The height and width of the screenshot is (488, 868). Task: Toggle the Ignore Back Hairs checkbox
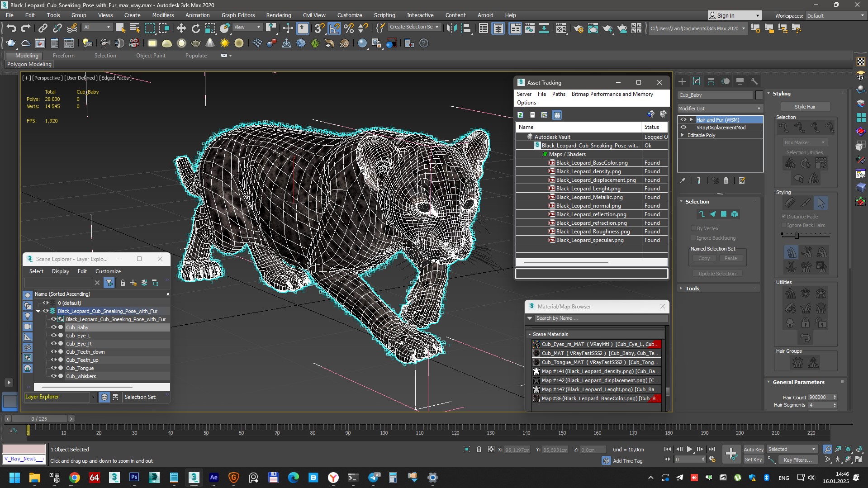784,225
